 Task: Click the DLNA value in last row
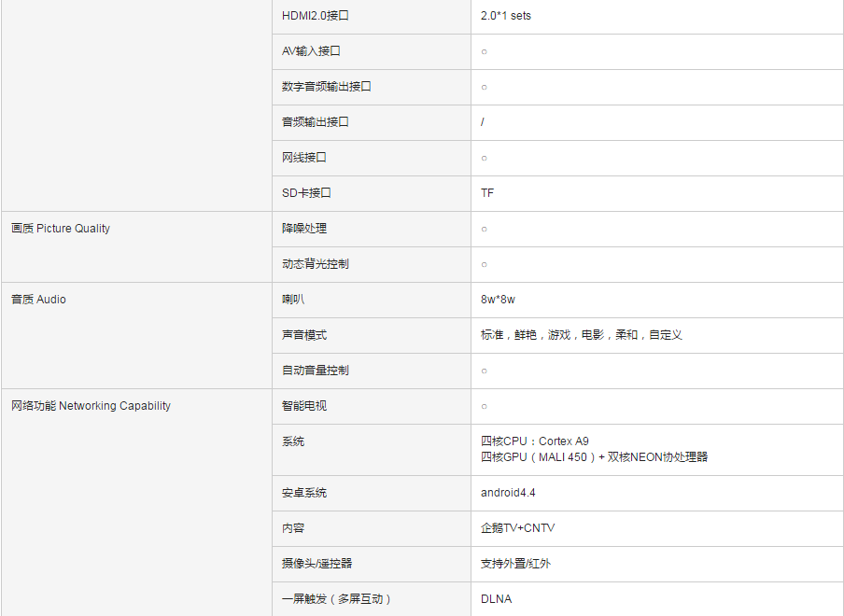(x=496, y=599)
